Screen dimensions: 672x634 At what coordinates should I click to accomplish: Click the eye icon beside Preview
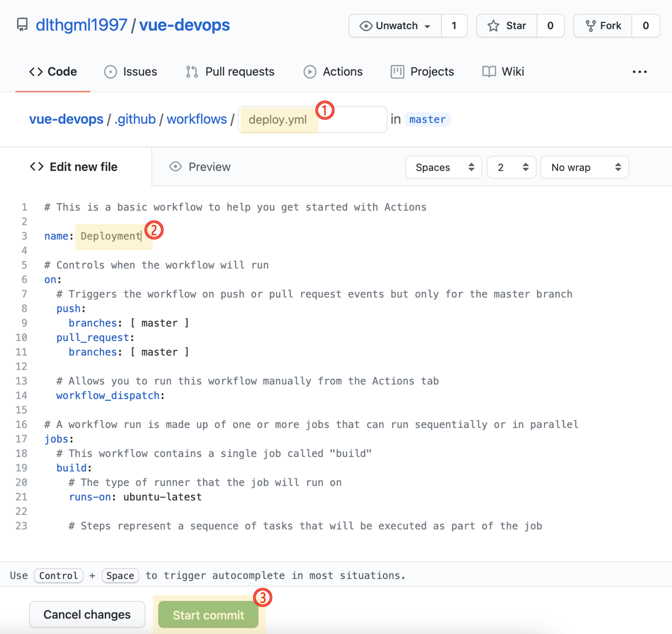[x=175, y=167]
